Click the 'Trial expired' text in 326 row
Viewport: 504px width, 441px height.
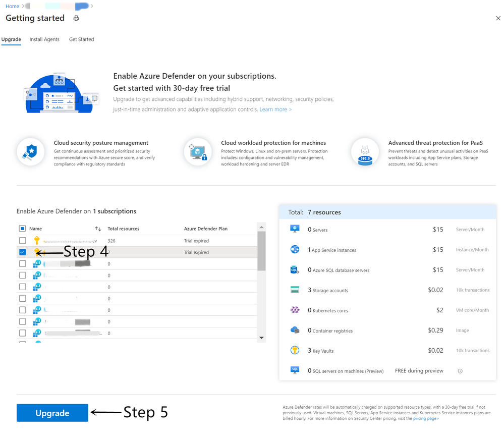coord(196,241)
